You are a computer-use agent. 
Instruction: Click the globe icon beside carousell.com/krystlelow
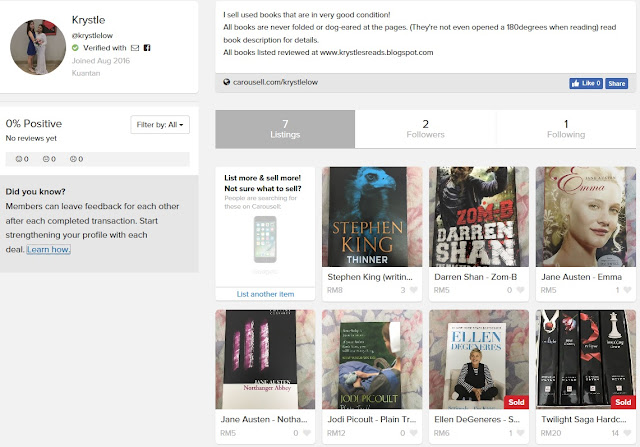pos(227,82)
